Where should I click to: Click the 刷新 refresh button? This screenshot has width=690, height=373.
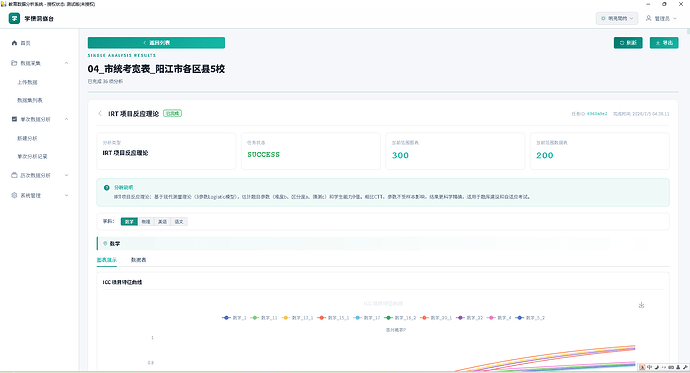(628, 43)
